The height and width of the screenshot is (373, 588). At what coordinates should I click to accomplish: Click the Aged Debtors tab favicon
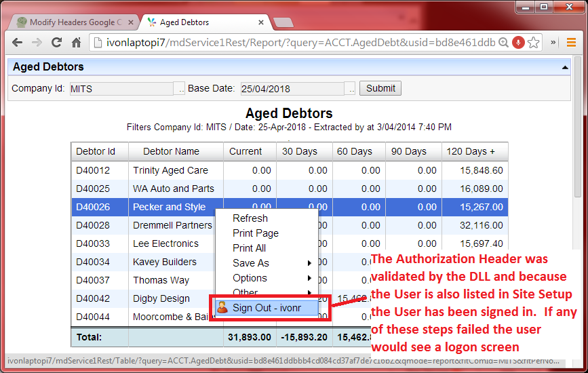point(151,22)
